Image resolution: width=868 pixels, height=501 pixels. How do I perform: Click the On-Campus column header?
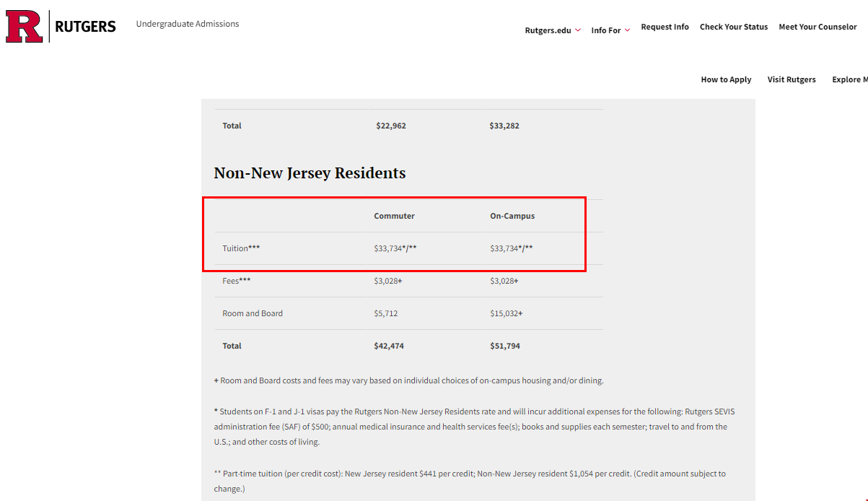click(x=512, y=216)
